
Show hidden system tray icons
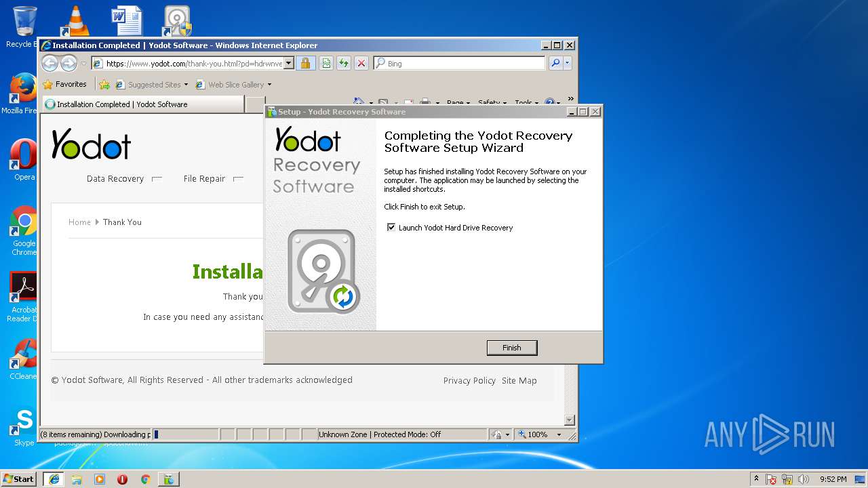tap(757, 479)
